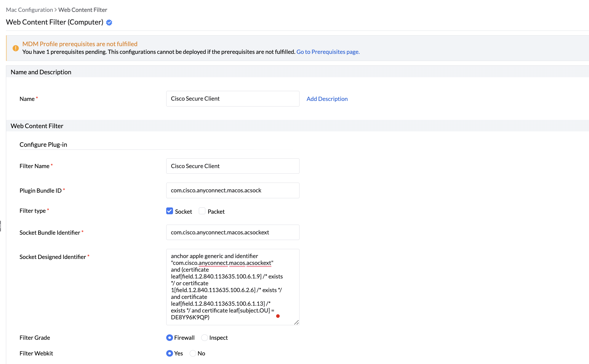Click the textarea resize handle
The width and height of the screenshot is (589, 364).
point(296,322)
